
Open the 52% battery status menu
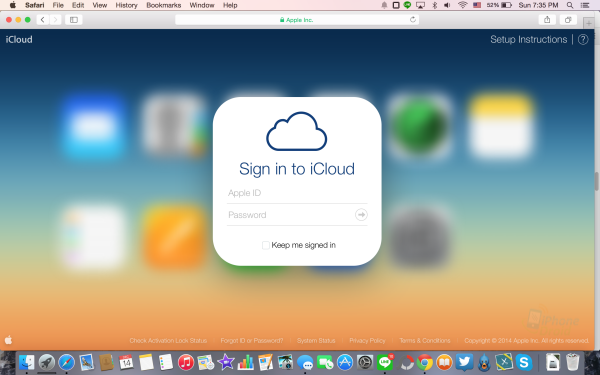[499, 5]
